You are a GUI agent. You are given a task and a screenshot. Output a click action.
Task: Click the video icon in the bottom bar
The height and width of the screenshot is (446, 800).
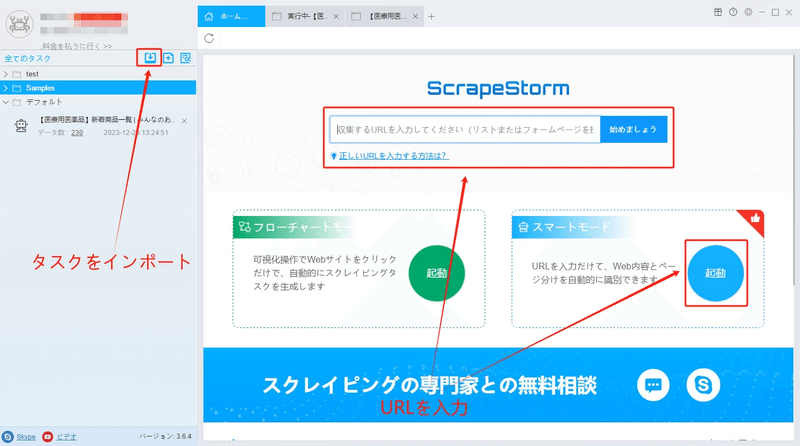point(47,437)
